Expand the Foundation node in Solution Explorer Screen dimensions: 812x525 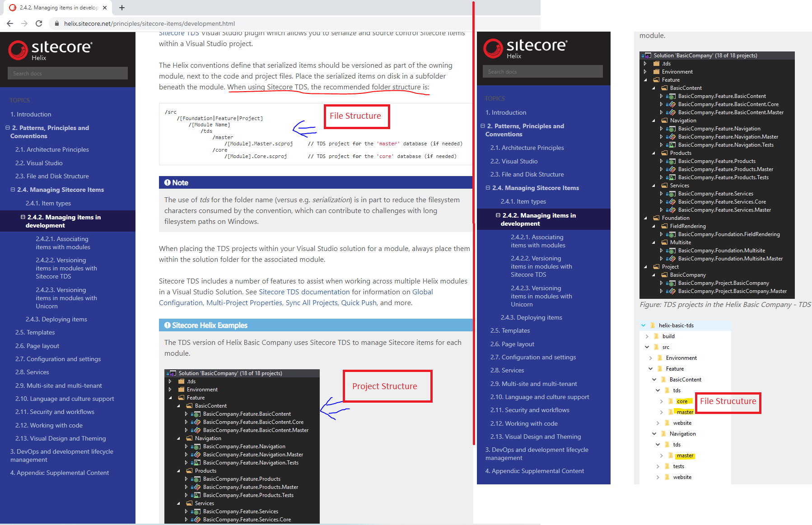tap(645, 218)
